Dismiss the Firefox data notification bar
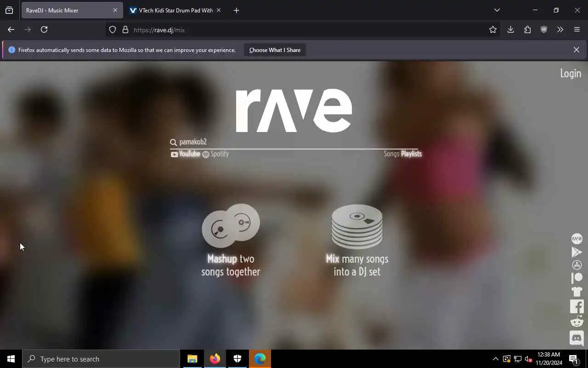The height and width of the screenshot is (368, 588). pos(576,50)
